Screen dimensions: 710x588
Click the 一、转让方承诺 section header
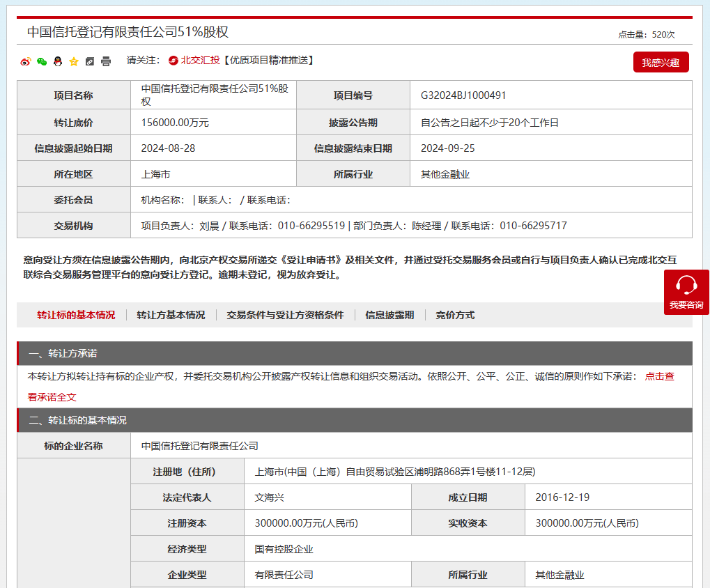355,353
